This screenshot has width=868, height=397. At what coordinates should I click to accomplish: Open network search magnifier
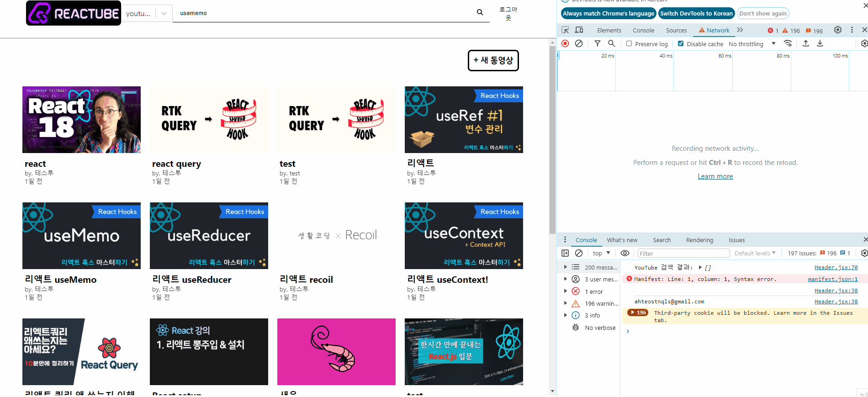pyautogui.click(x=612, y=43)
